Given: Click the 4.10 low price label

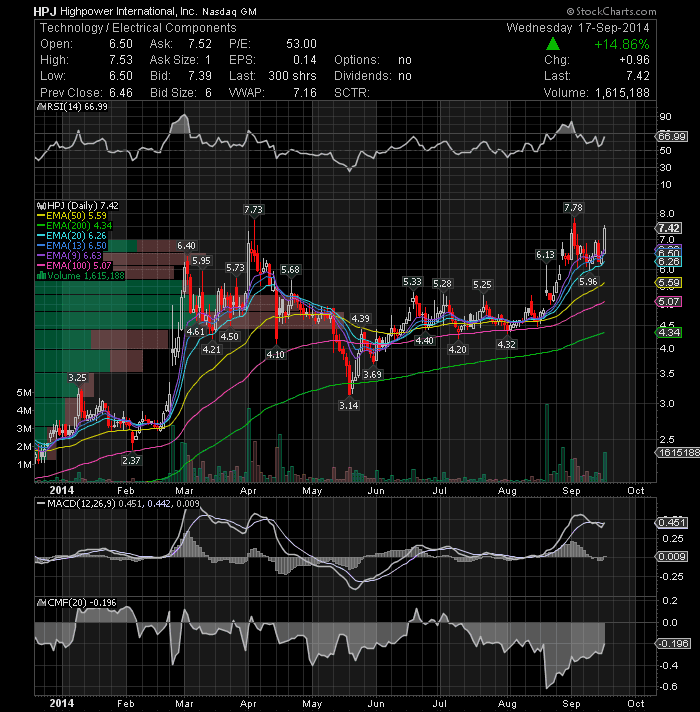Looking at the screenshot, I should [x=276, y=354].
